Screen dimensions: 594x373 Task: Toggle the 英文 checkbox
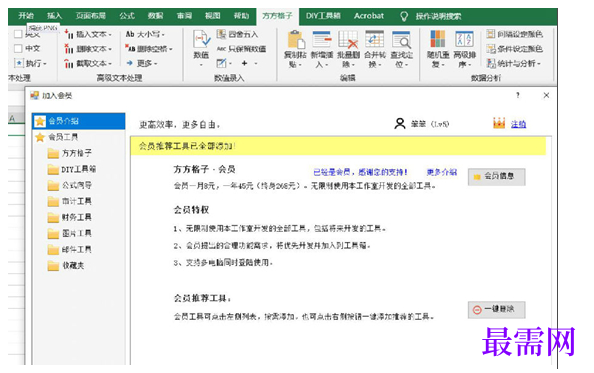[18, 34]
